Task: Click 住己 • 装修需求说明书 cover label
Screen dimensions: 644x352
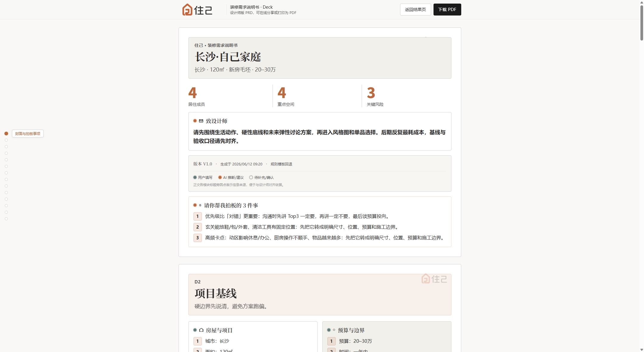Action: point(216,45)
